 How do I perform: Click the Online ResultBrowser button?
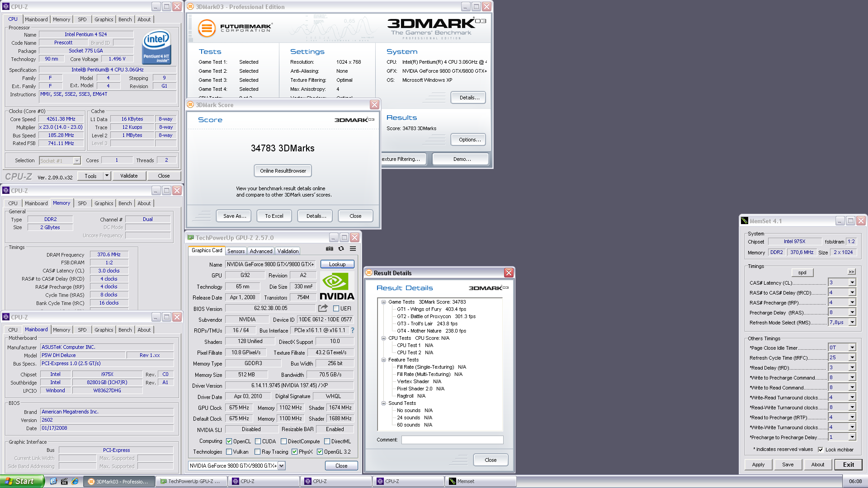(283, 171)
